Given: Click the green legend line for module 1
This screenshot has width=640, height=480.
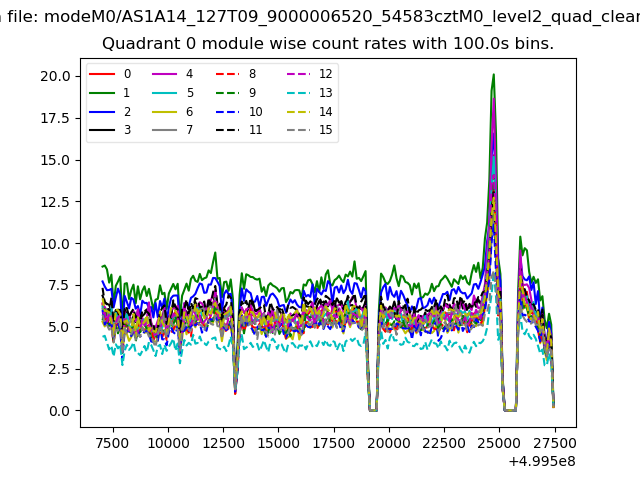Looking at the screenshot, I should (102, 93).
